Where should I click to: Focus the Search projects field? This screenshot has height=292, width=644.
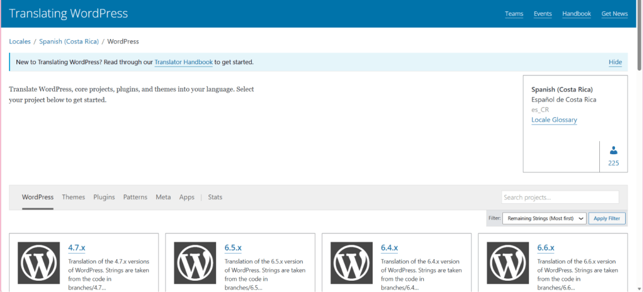pyautogui.click(x=560, y=197)
